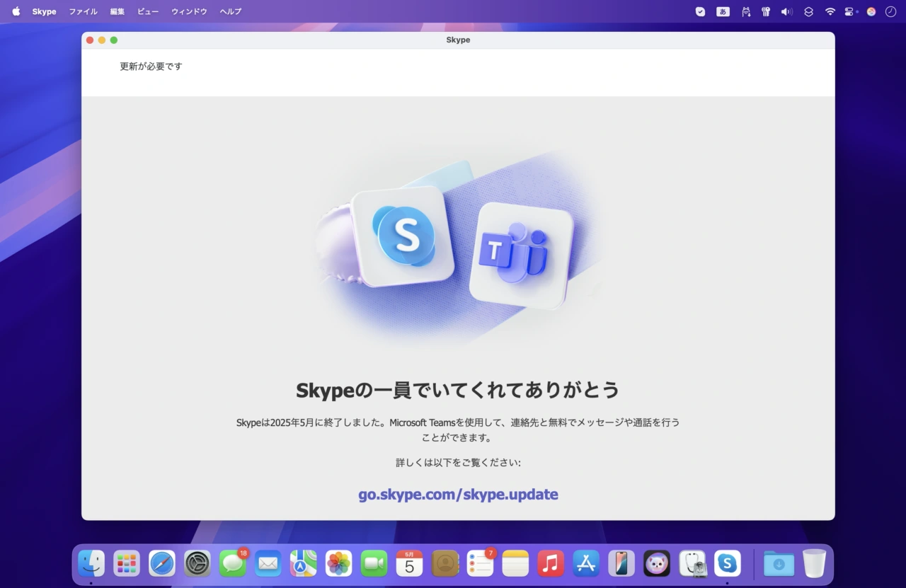Open the Downloads folder stack in Dock
Screen dimensions: 906x588
pos(779,563)
